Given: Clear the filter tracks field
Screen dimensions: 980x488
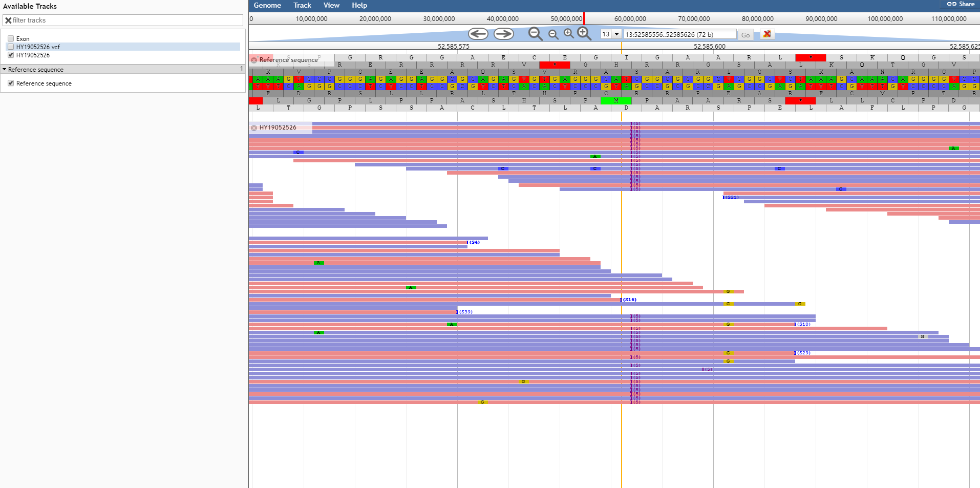Looking at the screenshot, I should pyautogui.click(x=8, y=20).
